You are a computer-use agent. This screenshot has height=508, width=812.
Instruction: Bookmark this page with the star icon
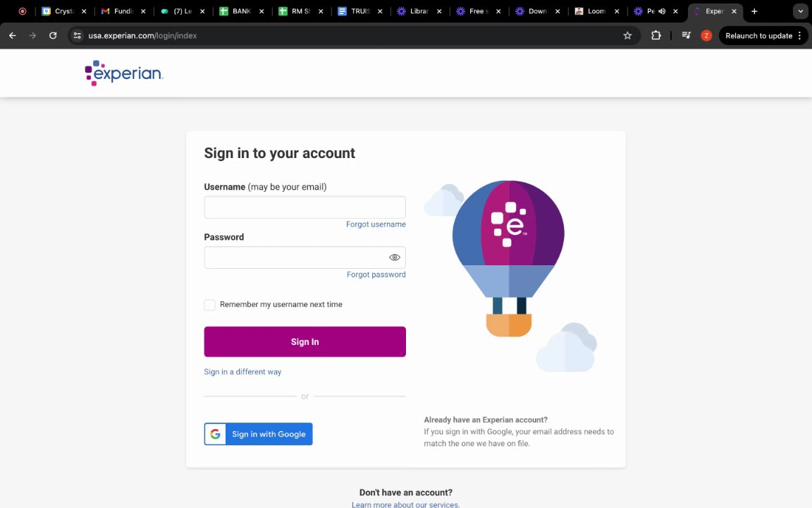(627, 35)
